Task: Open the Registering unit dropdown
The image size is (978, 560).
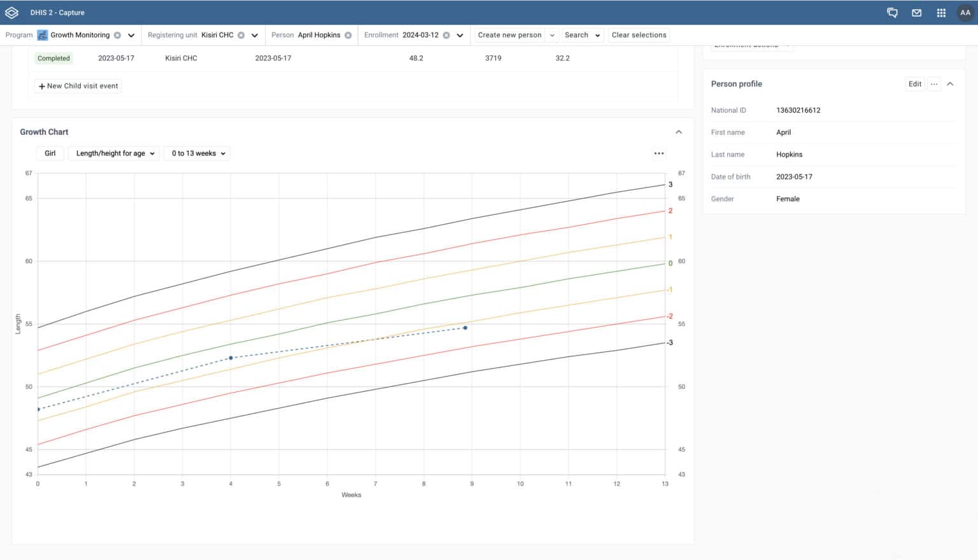Action: pyautogui.click(x=255, y=35)
